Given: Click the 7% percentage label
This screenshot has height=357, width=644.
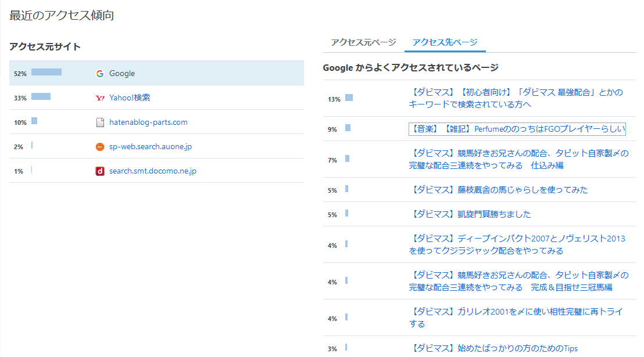Looking at the screenshot, I should (332, 160).
